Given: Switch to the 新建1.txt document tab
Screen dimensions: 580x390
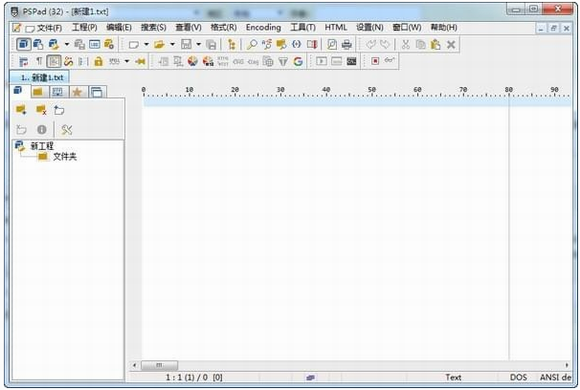Looking at the screenshot, I should click(40, 77).
